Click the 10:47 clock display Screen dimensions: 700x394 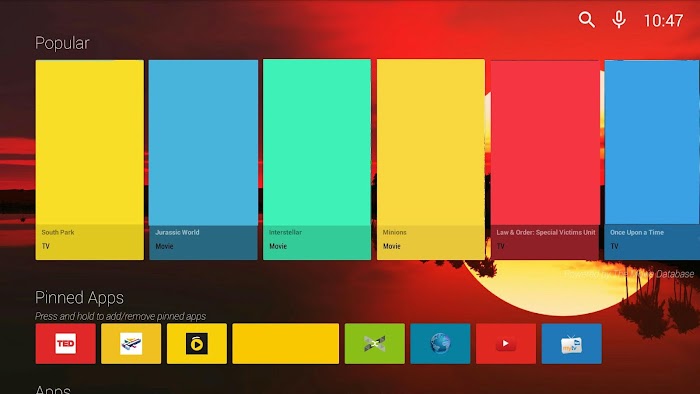coord(663,21)
